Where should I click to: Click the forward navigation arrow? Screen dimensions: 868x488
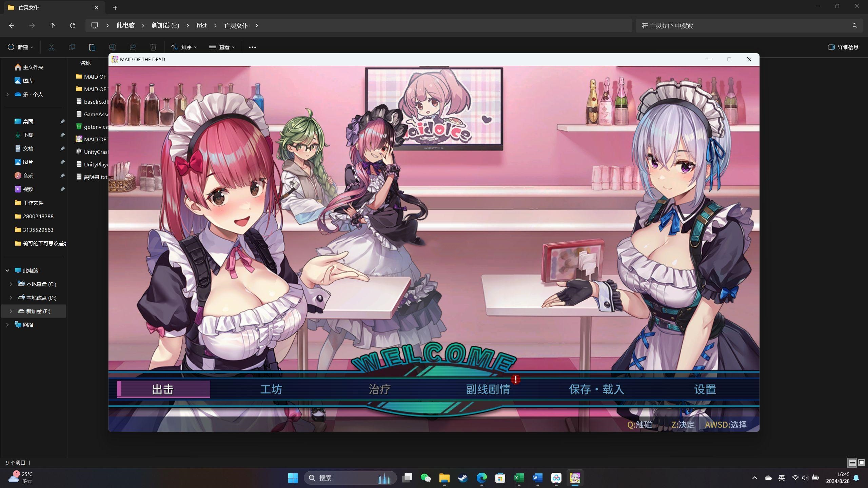32,25
